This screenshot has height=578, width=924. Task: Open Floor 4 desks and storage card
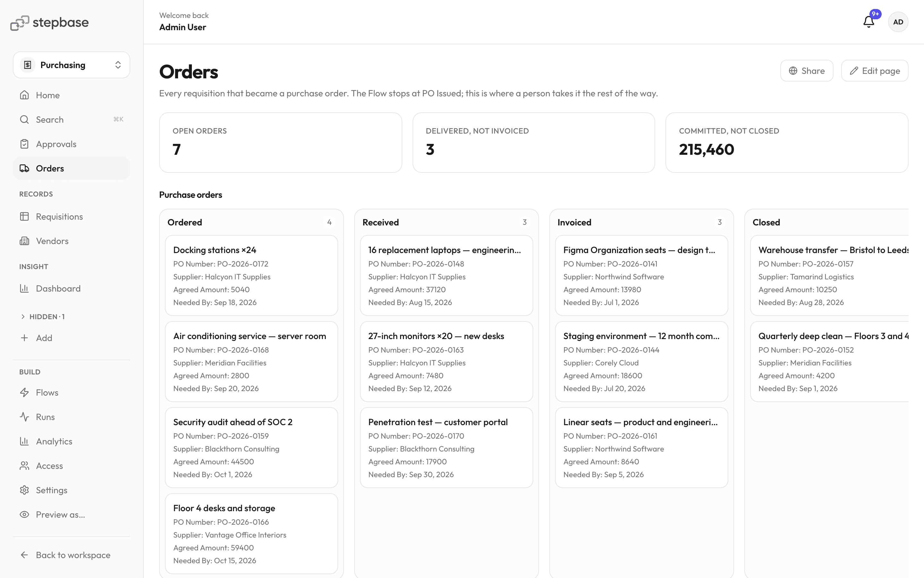(251, 533)
